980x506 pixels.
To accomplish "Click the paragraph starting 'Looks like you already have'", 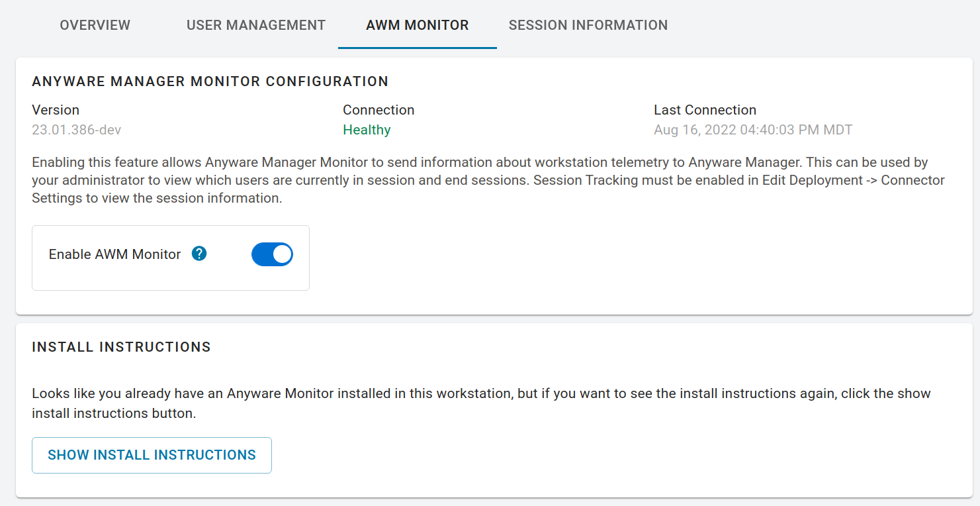I will pyautogui.click(x=482, y=403).
